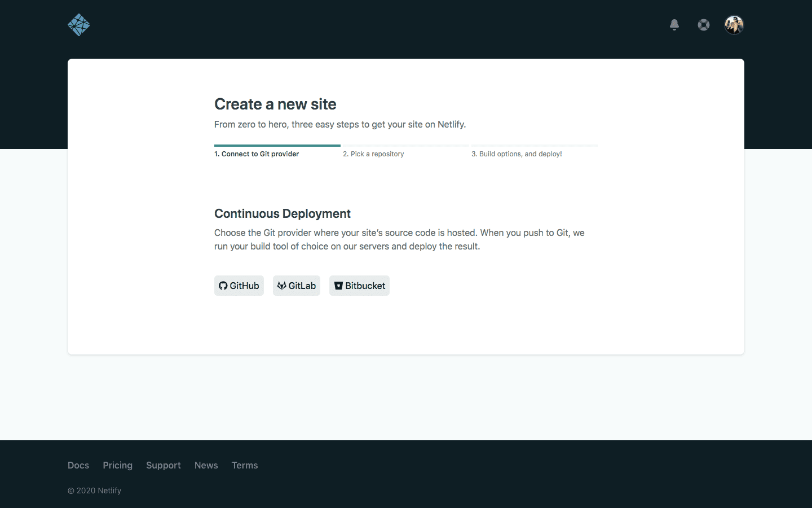This screenshot has width=812, height=508.
Task: Open the Support link in the footer
Action: (x=164, y=465)
